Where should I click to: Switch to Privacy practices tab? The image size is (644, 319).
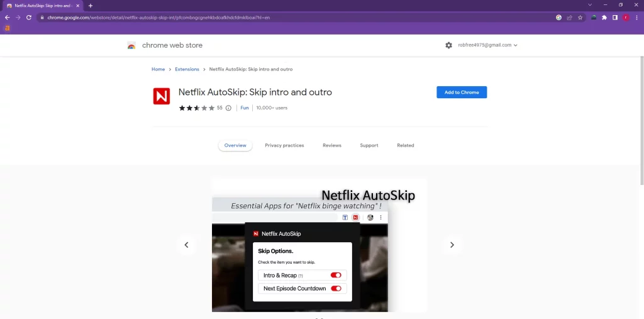point(284,145)
